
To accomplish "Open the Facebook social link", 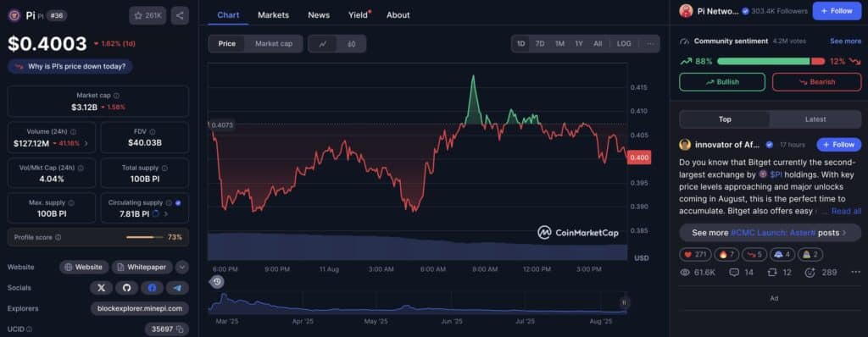I will [152, 288].
